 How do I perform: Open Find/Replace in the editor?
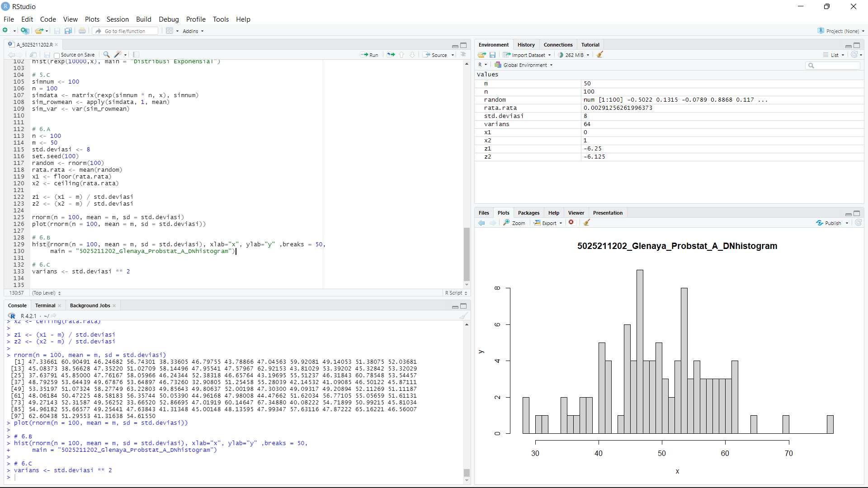[x=106, y=55]
